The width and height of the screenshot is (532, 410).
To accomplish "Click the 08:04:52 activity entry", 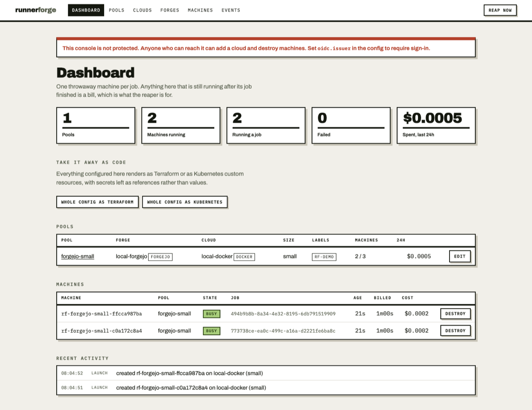I will (x=266, y=373).
